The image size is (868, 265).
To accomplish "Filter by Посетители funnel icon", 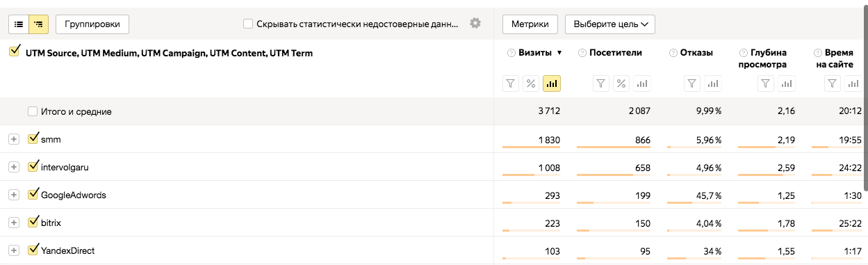I will 602,83.
